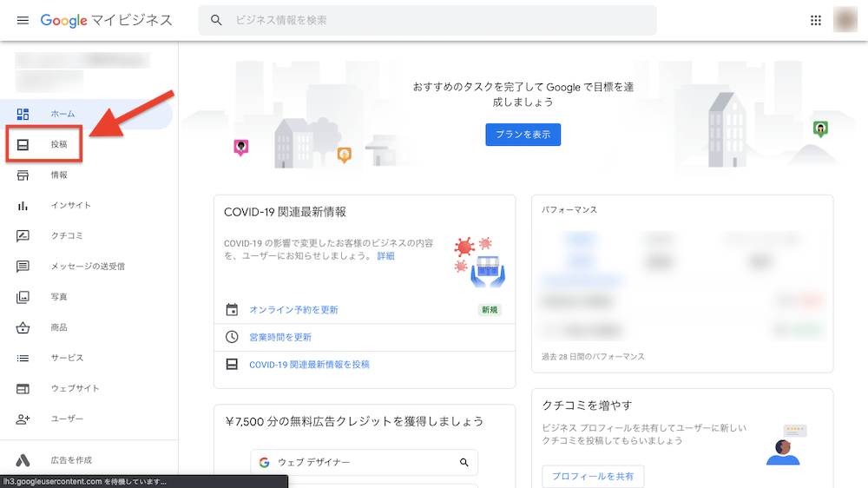
Task: Click the インサイト bar chart icon
Action: 23,206
